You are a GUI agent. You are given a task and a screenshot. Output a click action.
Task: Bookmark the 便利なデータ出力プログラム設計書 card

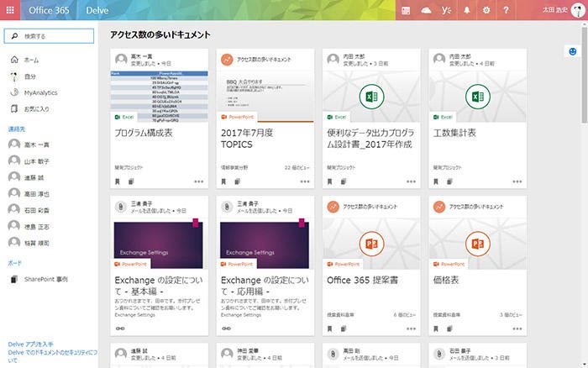tap(329, 181)
